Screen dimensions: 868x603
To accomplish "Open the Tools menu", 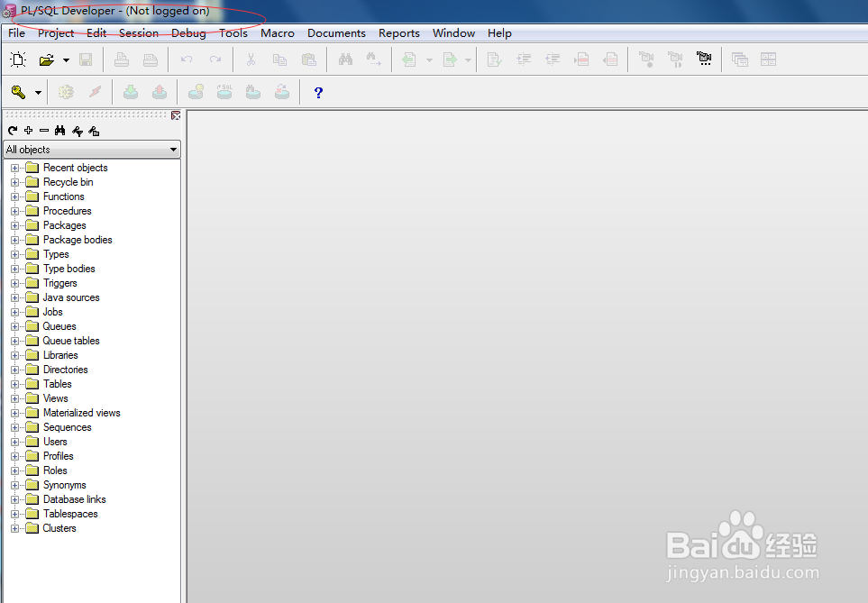I will [233, 33].
